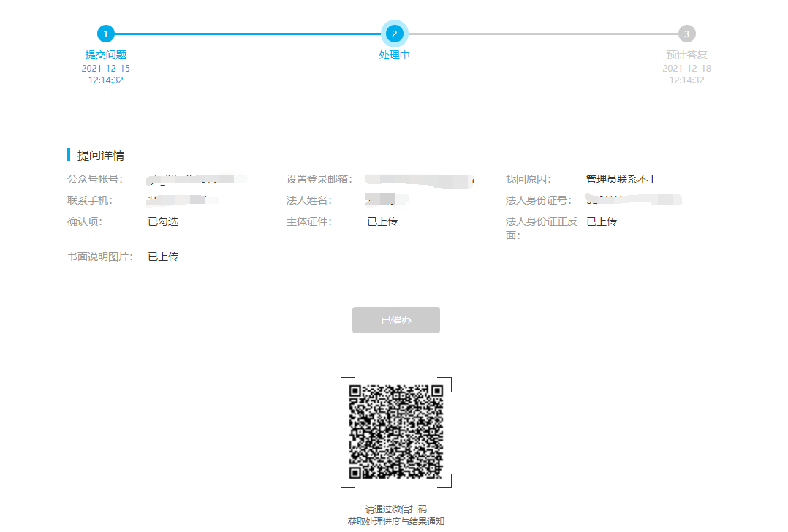Screen dimensions: 788x532
Task: Click the 公众号帐号 label
Action: (95, 179)
